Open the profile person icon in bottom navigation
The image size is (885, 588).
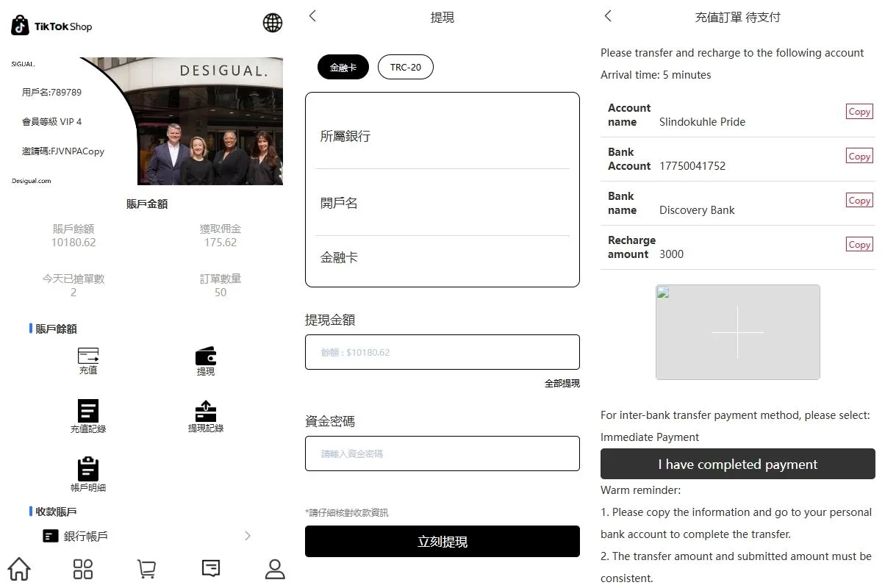tap(275, 568)
